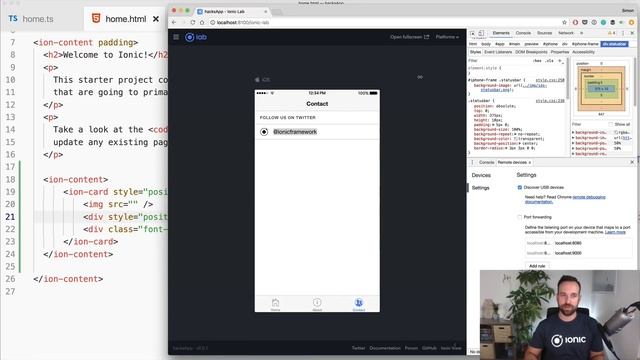Switch to the drawer Console tab

click(486, 162)
